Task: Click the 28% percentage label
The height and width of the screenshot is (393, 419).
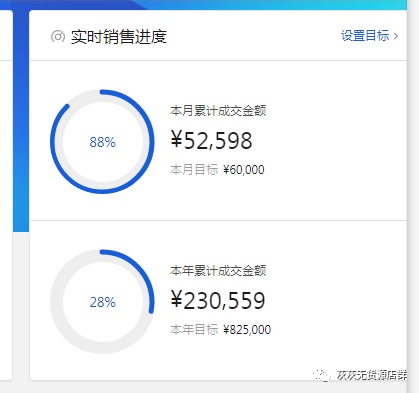Action: point(102,302)
